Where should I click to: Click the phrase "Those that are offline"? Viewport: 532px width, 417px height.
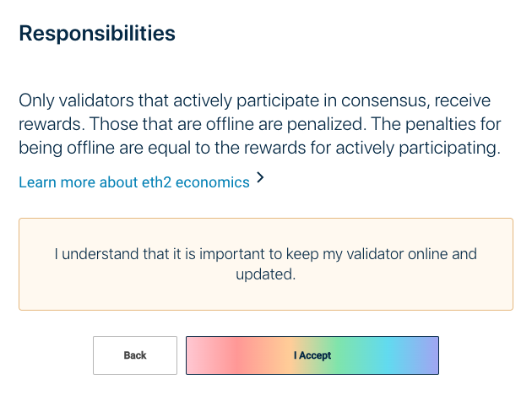pos(165,125)
